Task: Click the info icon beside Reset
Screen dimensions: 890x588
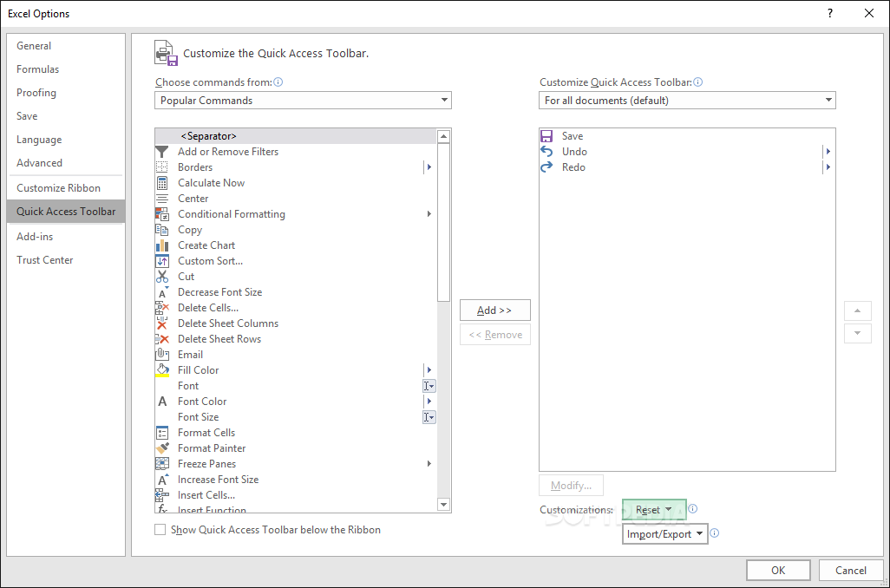Action: tap(693, 508)
